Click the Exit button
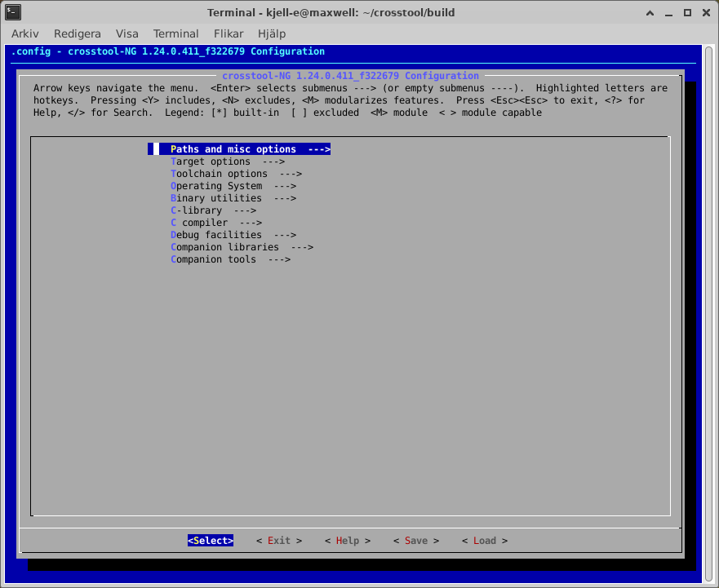This screenshot has width=719, height=588. pyautogui.click(x=279, y=541)
